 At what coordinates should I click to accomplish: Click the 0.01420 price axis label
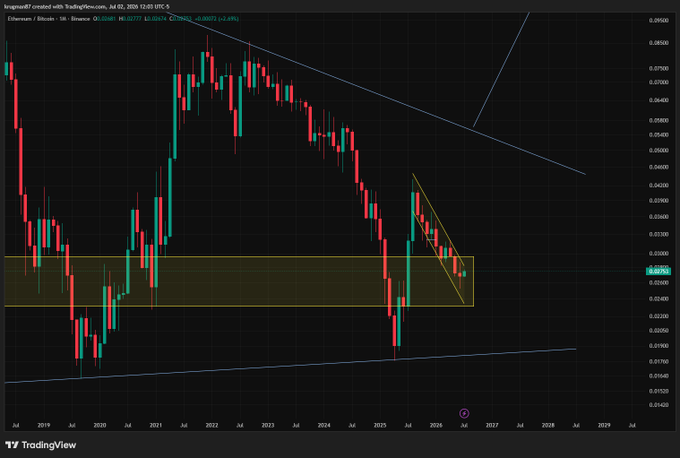658,405
